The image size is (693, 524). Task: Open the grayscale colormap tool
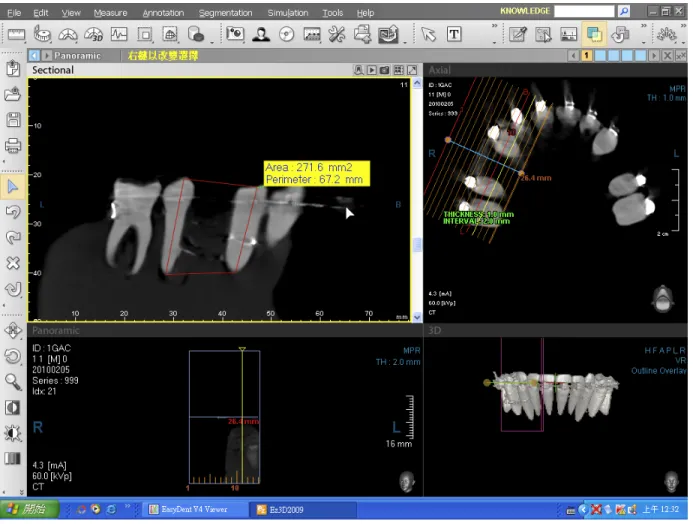(13, 459)
